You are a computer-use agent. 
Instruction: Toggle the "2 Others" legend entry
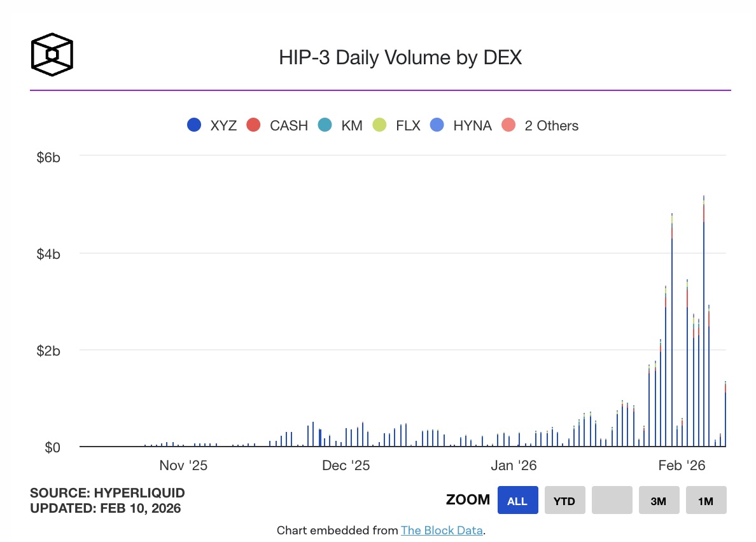(551, 125)
